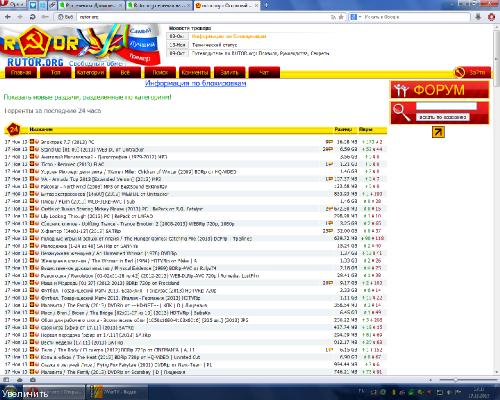This screenshot has height=400, width=500.
Task: Click the download icon in the Lily Looking Through row
Action: tap(32, 216)
